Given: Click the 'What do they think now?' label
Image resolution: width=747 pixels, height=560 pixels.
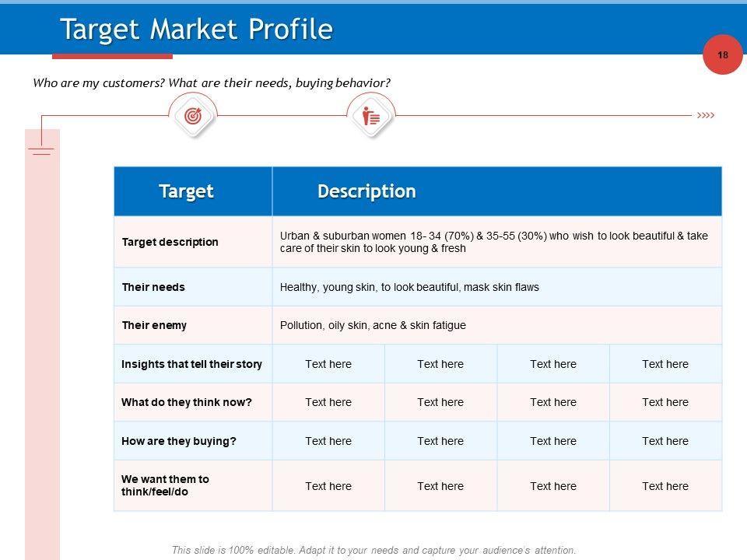Looking at the screenshot, I should [x=187, y=402].
